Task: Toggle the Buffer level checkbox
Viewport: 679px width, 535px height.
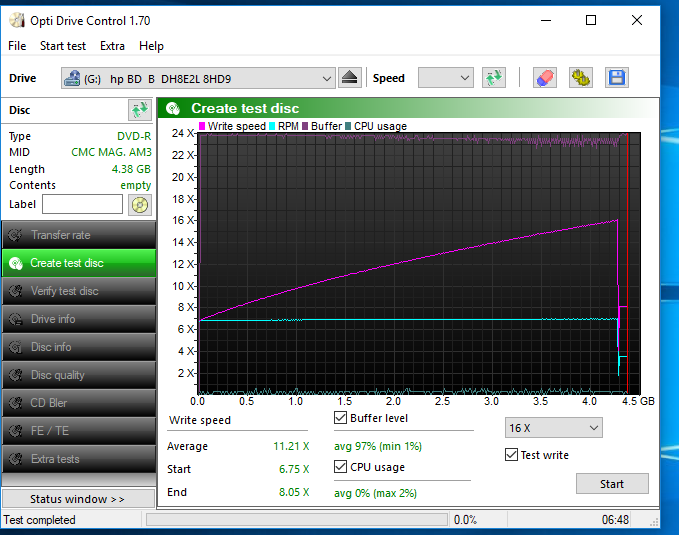Action: point(340,418)
